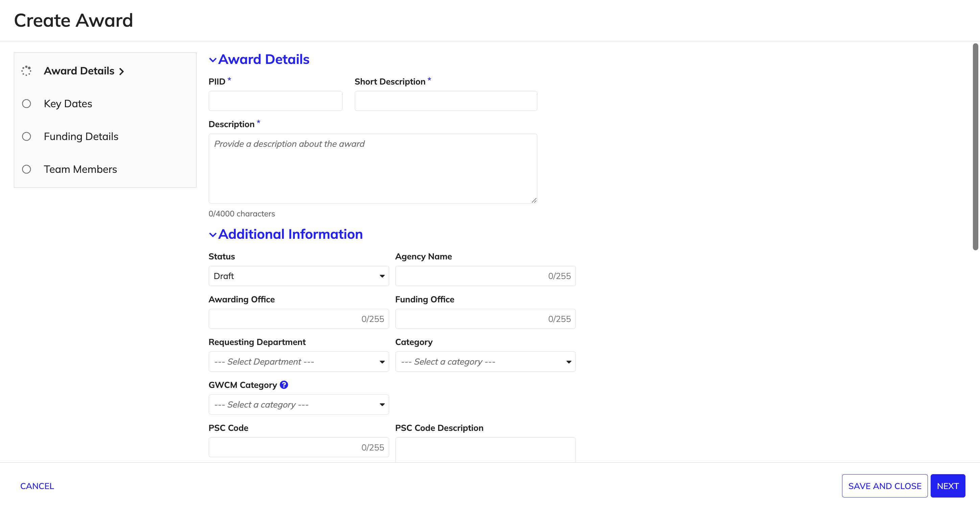Focus the PSC Code input field
The image size is (980, 508).
coord(299,447)
